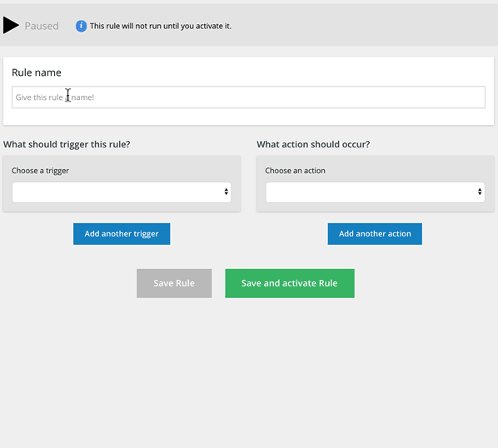
Task: Open the Choose a trigger dropdown
Action: click(122, 192)
